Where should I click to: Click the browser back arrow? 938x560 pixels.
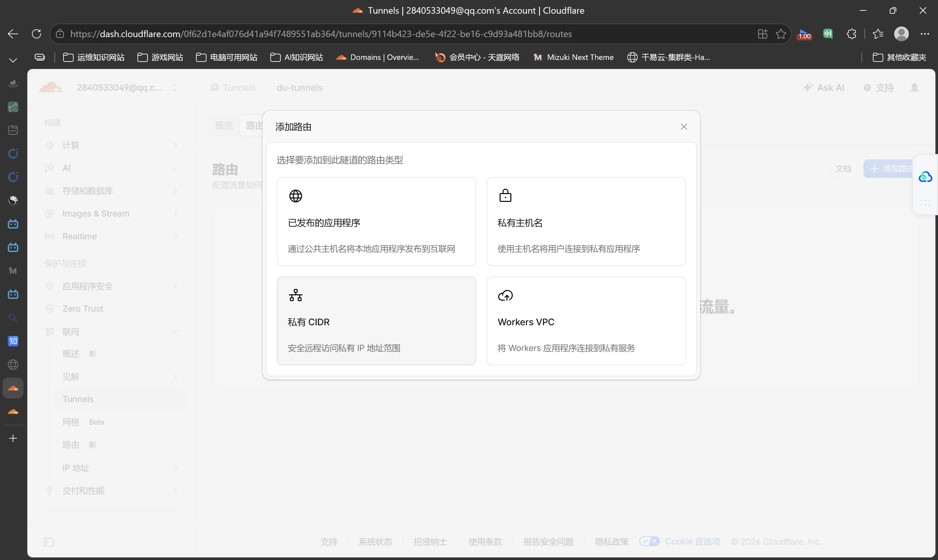13,34
